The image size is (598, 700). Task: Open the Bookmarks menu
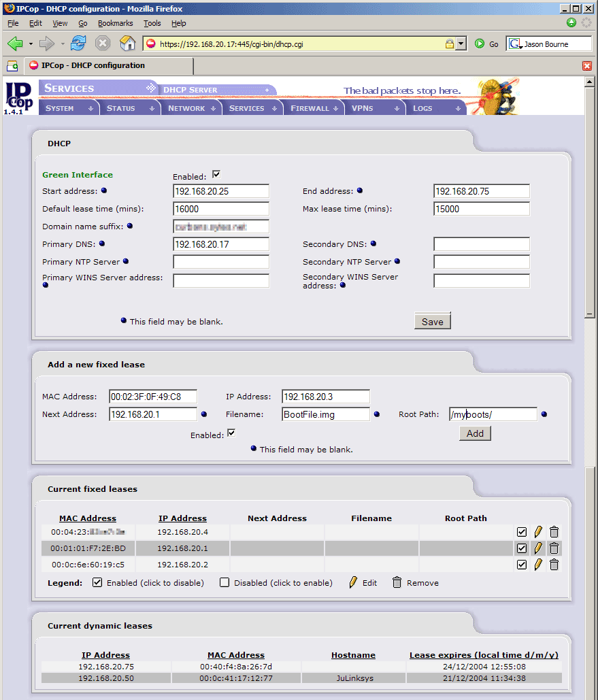point(115,23)
